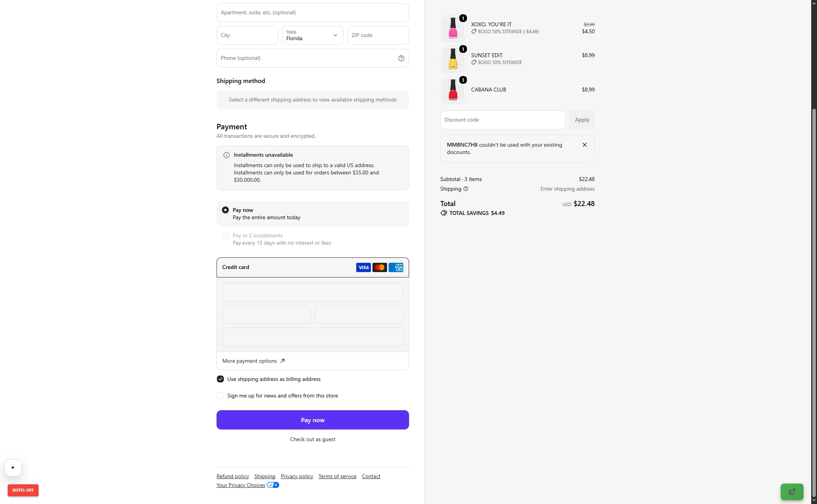Click the phone field help icon

pyautogui.click(x=401, y=58)
